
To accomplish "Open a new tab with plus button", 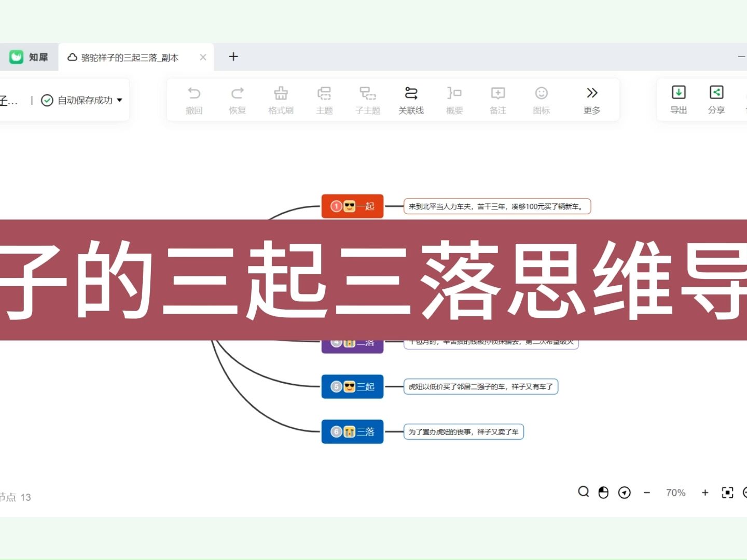I will click(233, 57).
